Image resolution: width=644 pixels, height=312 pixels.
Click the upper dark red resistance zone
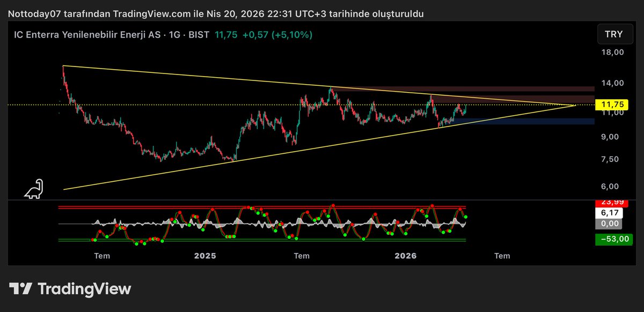point(463,89)
